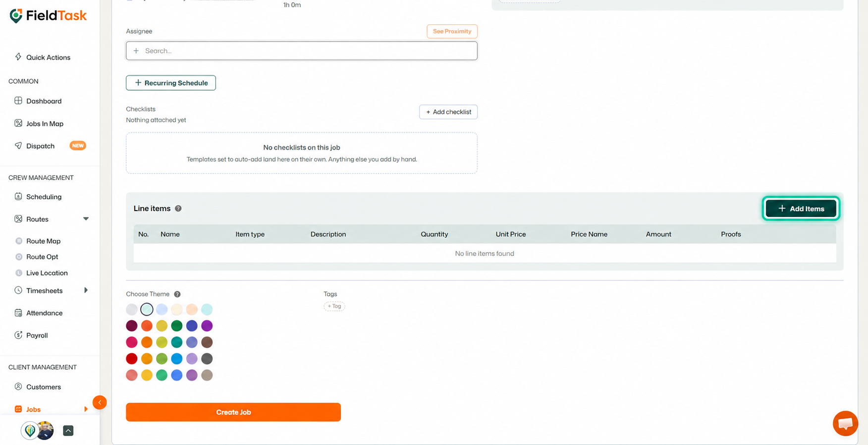Show help for Line items

tap(178, 209)
